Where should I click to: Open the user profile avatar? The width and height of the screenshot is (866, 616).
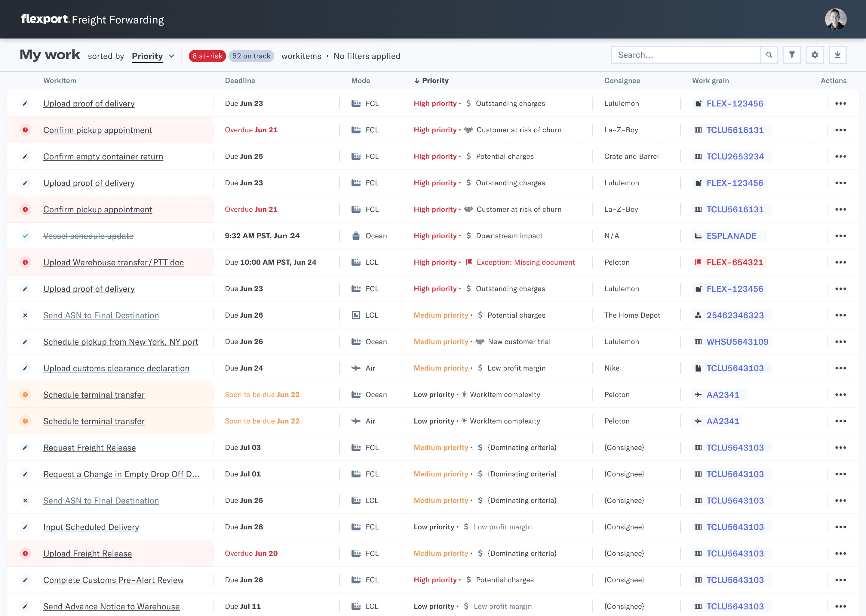pyautogui.click(x=836, y=19)
